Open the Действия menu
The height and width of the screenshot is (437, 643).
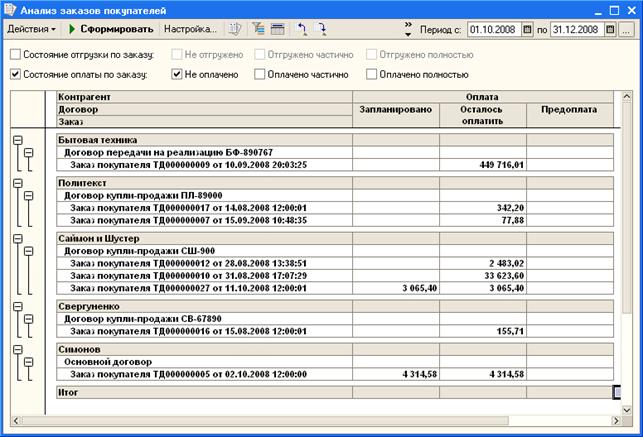tap(32, 30)
